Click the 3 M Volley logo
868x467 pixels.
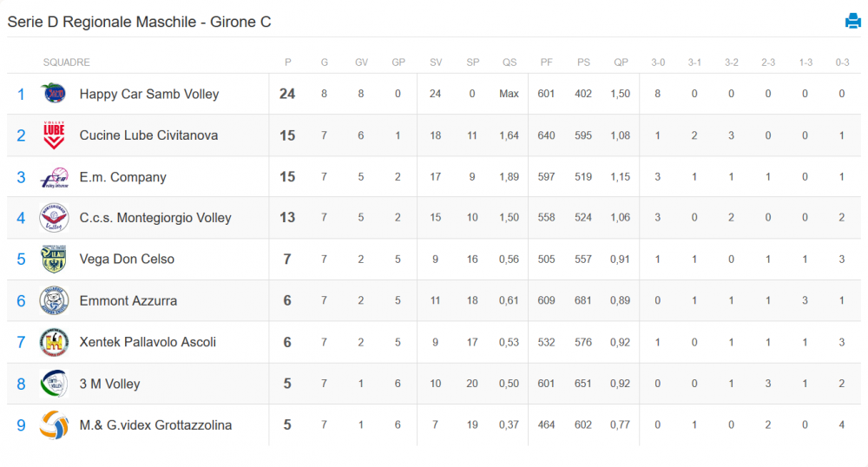point(54,384)
